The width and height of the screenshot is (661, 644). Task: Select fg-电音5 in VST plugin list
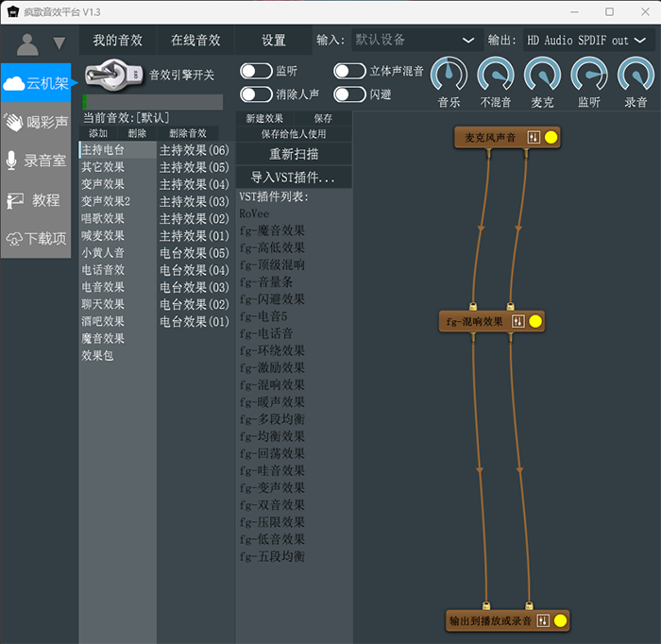(264, 316)
